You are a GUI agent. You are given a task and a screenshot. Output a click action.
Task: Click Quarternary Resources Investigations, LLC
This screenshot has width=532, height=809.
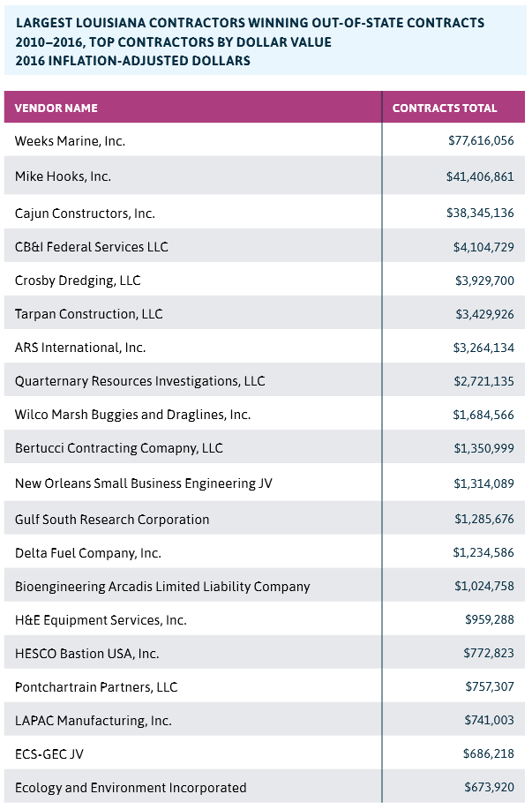pos(139,381)
